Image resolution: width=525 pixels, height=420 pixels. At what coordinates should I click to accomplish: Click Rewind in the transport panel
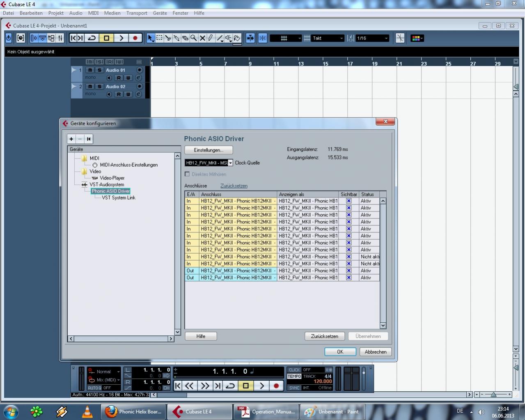pyautogui.click(x=189, y=386)
